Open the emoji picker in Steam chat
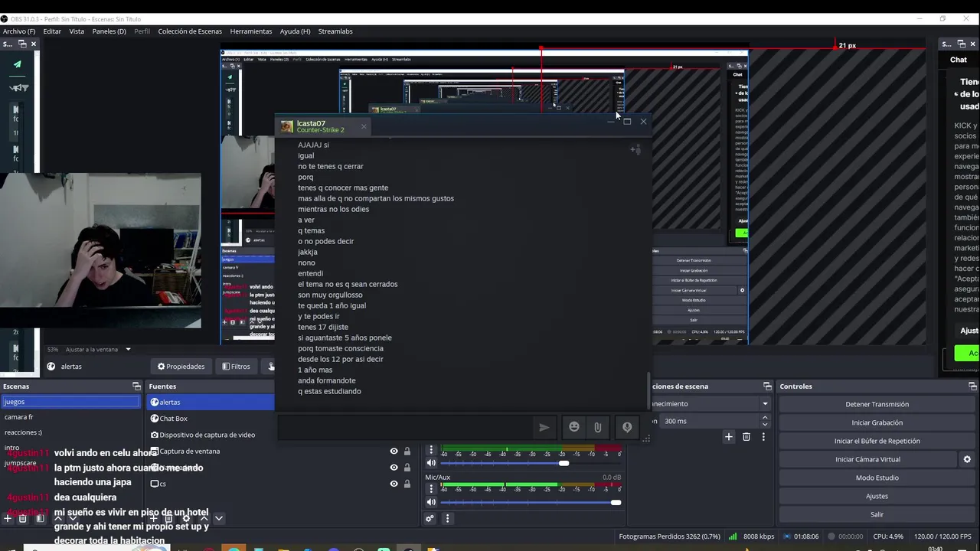The image size is (980, 551). pos(573,427)
